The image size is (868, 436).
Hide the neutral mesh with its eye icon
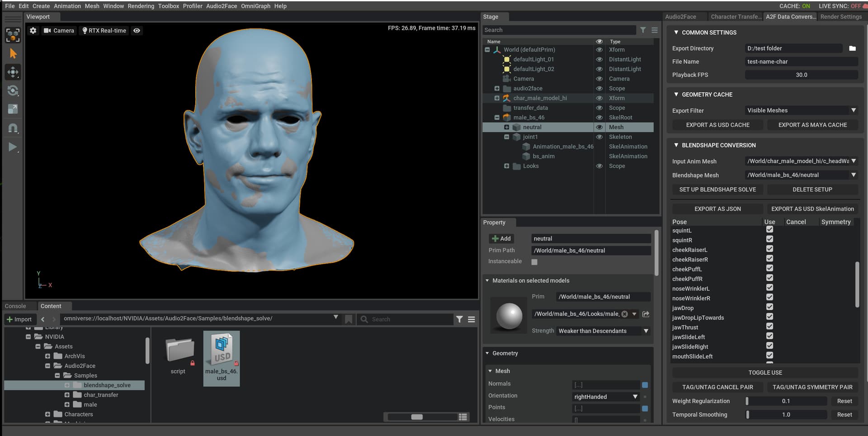tap(599, 128)
